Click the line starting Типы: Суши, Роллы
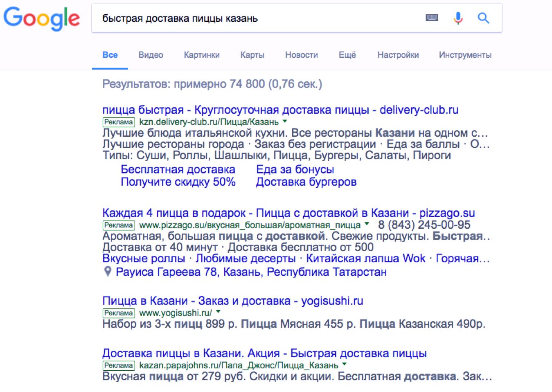The image size is (552, 392). tap(277, 155)
